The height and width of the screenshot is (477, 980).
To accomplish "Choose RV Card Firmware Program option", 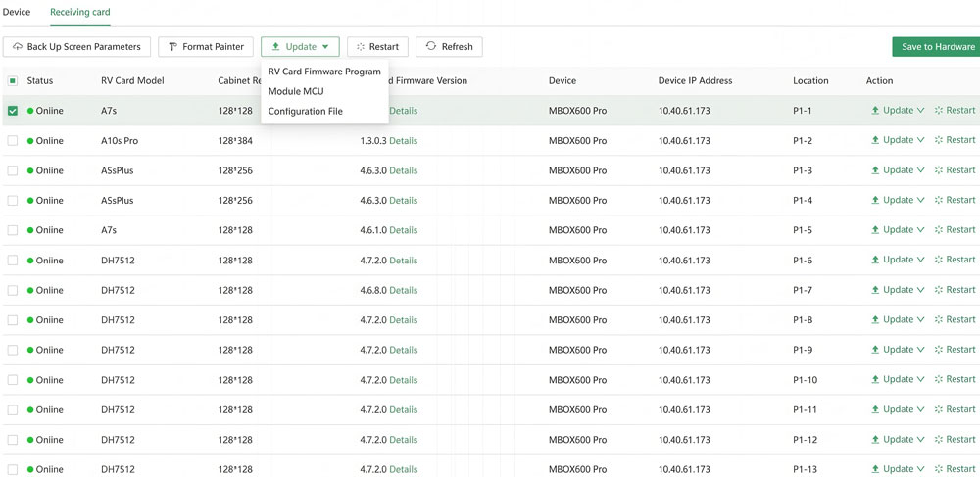I will [324, 72].
